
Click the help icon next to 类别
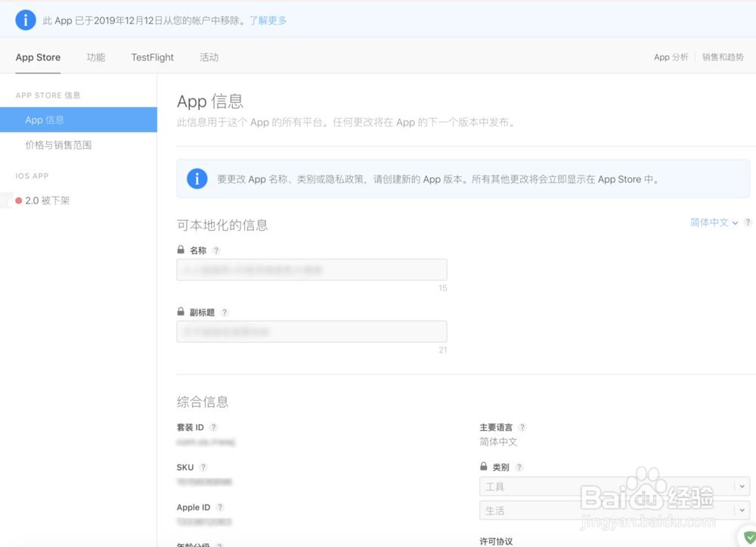[x=519, y=468]
